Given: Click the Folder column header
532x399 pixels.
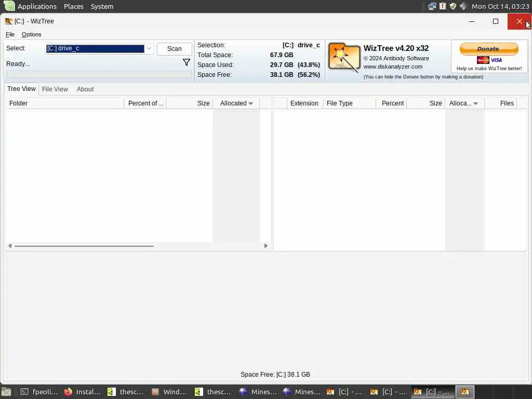Looking at the screenshot, I should [x=64, y=103].
